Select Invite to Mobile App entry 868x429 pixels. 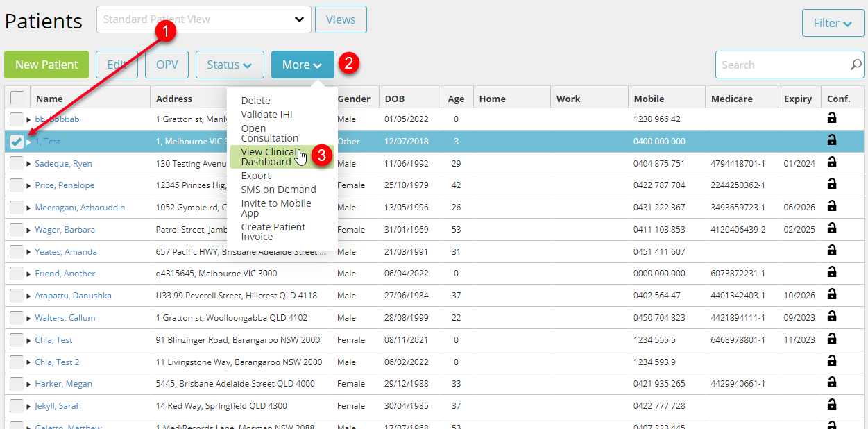pyautogui.click(x=276, y=208)
